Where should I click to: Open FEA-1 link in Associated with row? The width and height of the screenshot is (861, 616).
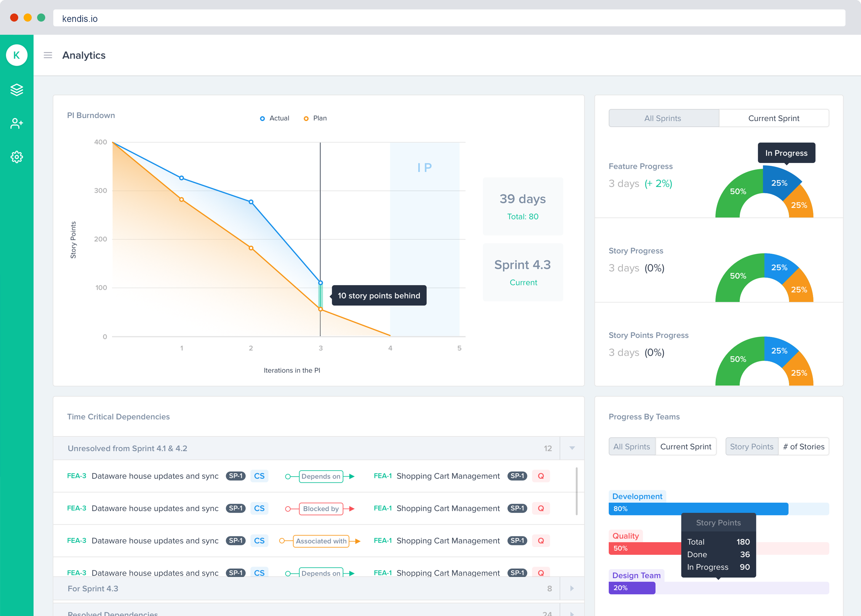point(383,540)
